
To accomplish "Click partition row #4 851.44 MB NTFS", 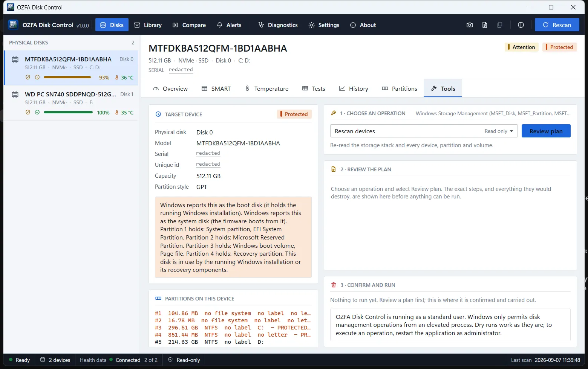I will 233,335.
